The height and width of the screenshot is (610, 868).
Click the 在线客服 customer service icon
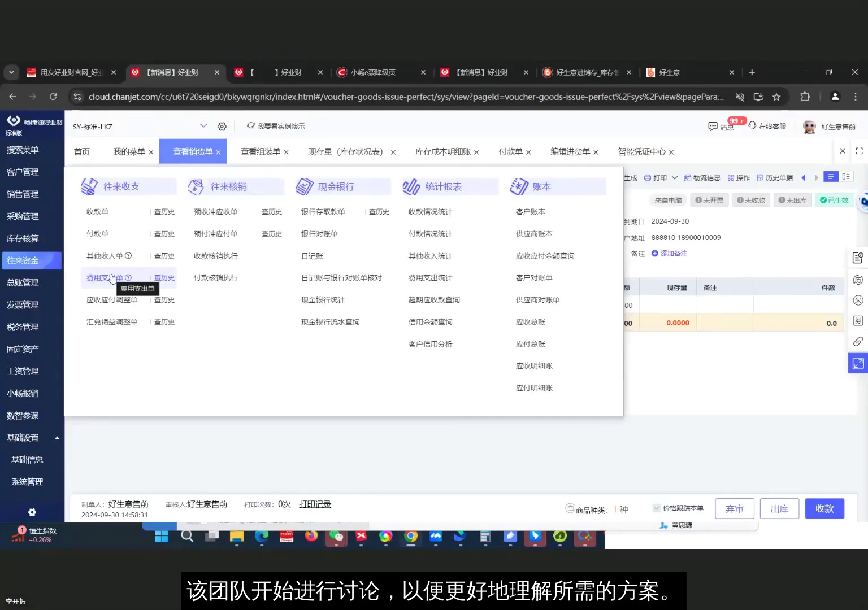tap(753, 126)
